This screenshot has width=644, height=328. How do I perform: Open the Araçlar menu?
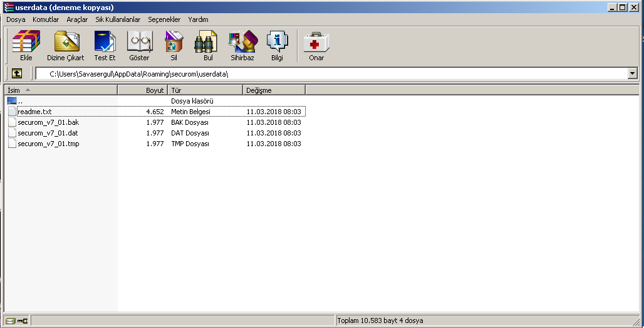coord(77,19)
